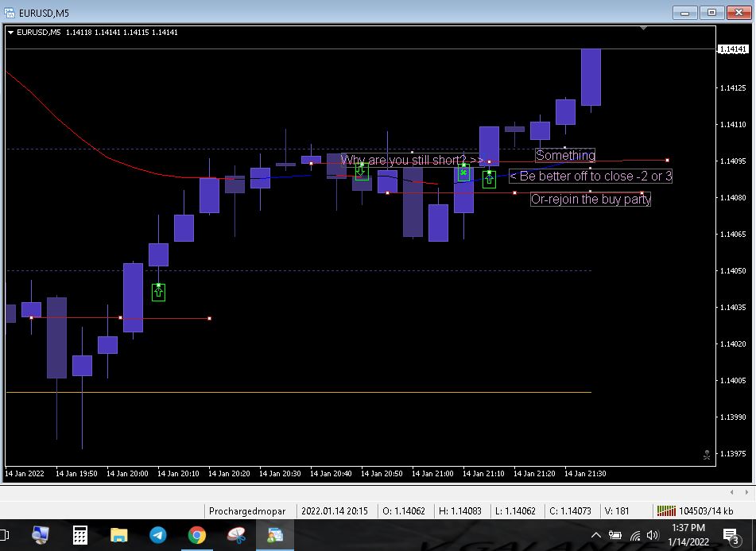Image resolution: width=756 pixels, height=551 pixels.
Task: Click the right endpoint of lower-left red line
Action: (209, 318)
